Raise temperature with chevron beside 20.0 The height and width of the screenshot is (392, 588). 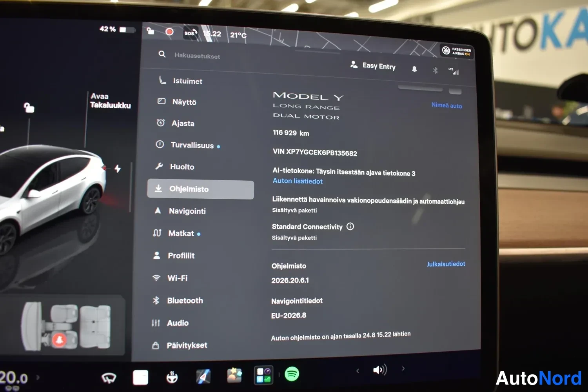tap(38, 377)
